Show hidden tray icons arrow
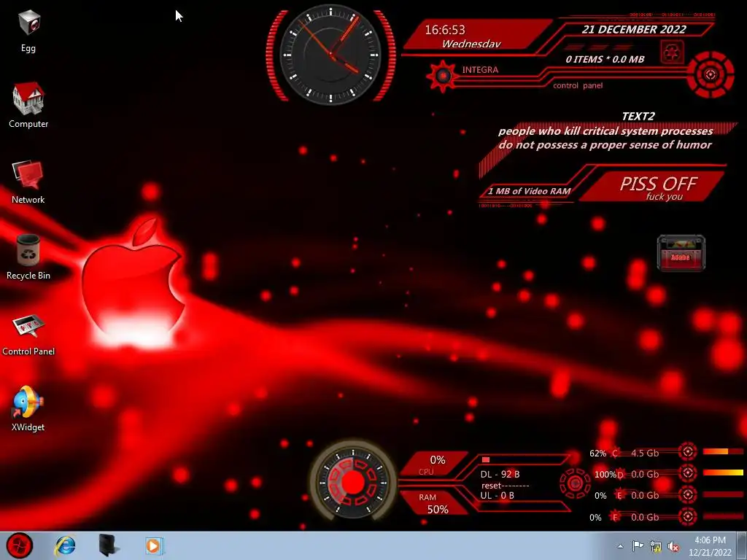The image size is (747, 560). 620,546
